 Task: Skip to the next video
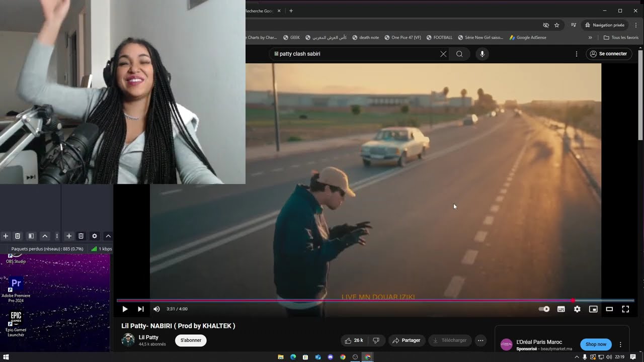(x=141, y=309)
